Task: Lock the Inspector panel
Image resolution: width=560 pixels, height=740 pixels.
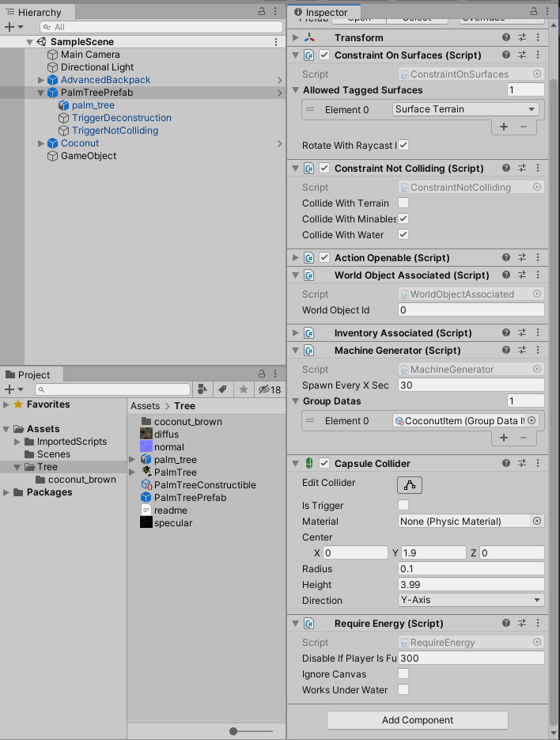Action: [x=534, y=11]
